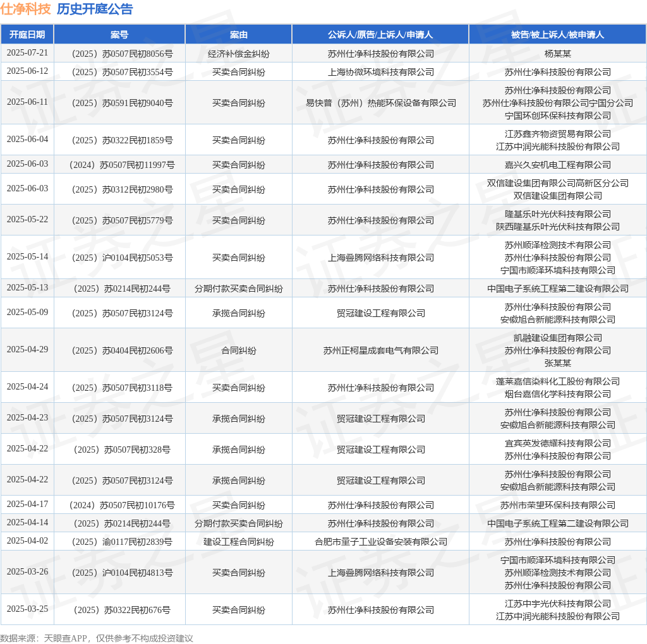
Task: Click plaintiff 合肥市量子工业设备安装有限公司
Action: point(380,542)
